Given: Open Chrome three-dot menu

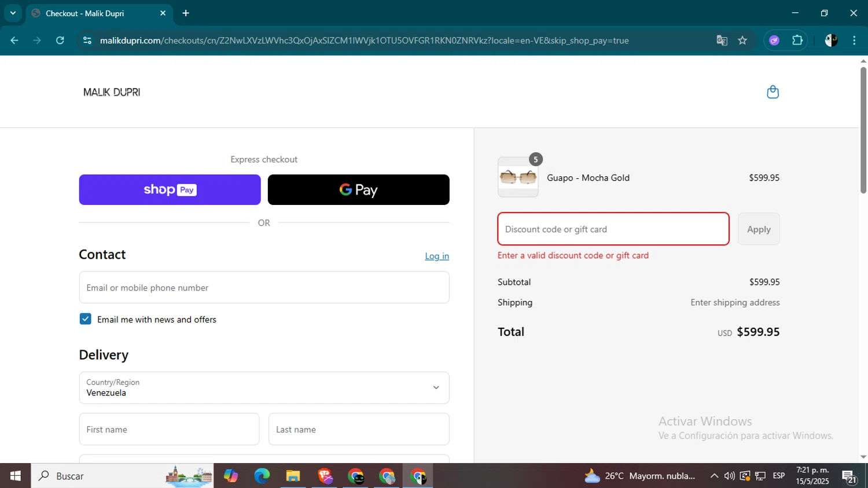Looking at the screenshot, I should 854,41.
